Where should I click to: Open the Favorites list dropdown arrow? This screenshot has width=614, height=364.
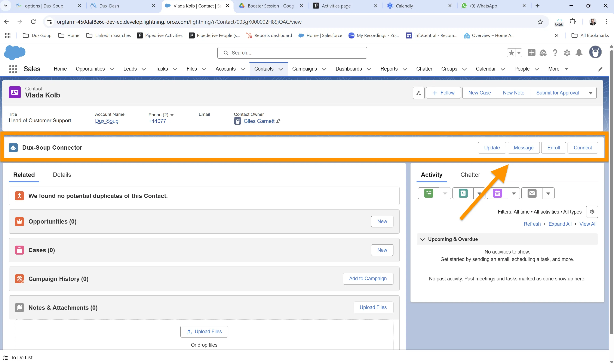coord(519,53)
